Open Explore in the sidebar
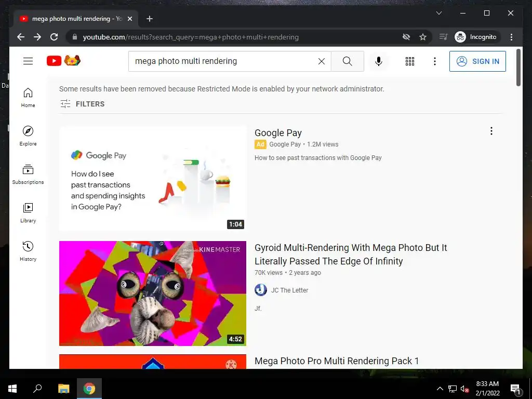532x399 pixels. click(x=28, y=136)
